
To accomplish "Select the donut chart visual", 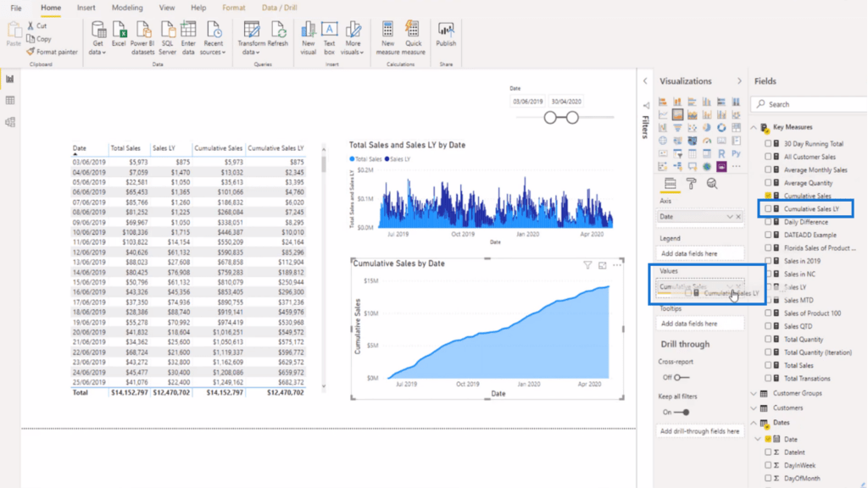I will [x=721, y=128].
